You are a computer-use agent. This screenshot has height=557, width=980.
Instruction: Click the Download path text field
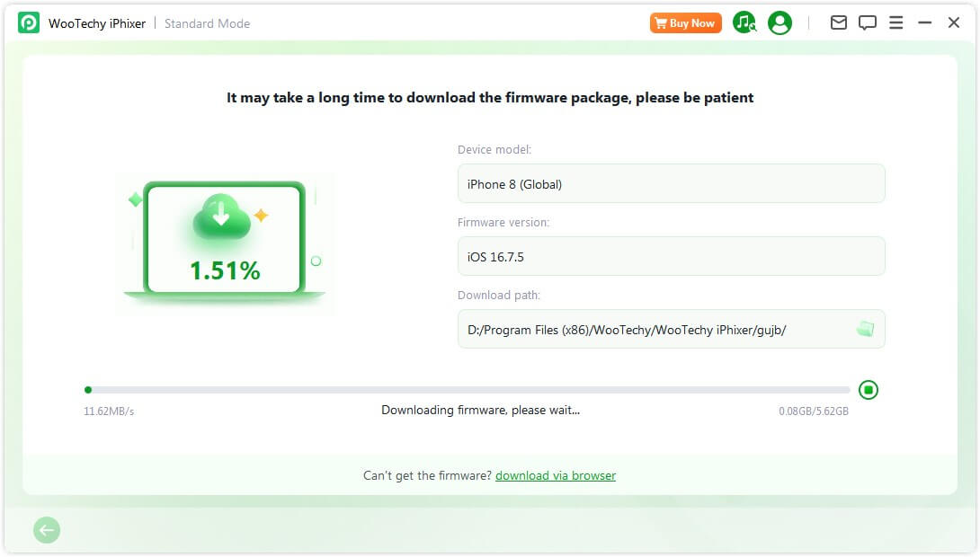click(656, 330)
